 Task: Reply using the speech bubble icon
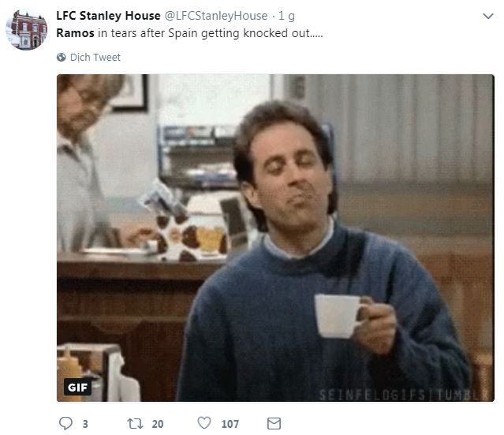65,423
